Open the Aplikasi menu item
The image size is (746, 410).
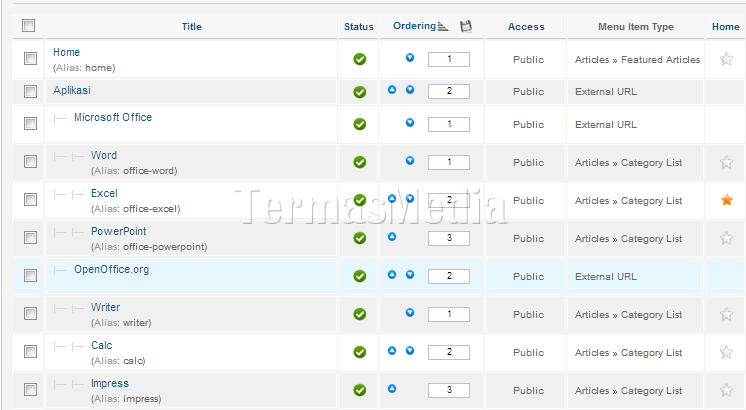(72, 90)
